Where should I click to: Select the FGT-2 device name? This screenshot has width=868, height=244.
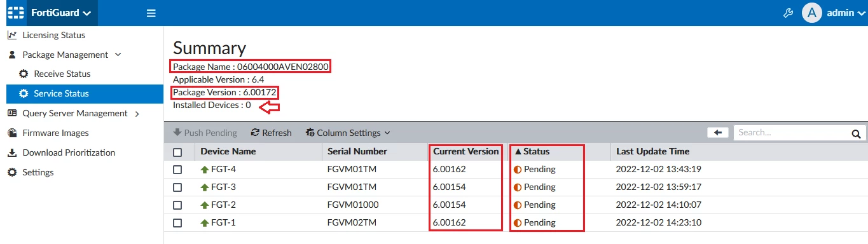pyautogui.click(x=223, y=205)
